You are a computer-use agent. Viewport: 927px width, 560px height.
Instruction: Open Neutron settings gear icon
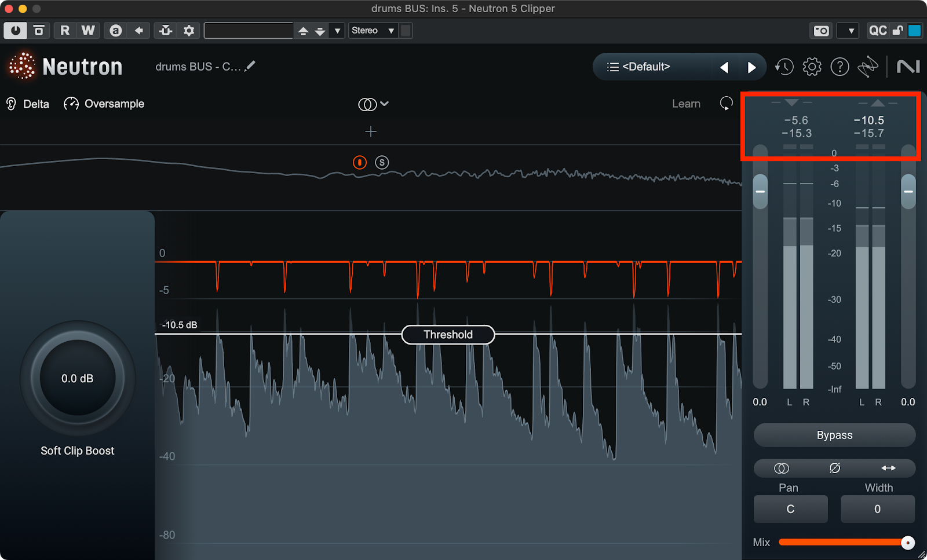click(812, 67)
